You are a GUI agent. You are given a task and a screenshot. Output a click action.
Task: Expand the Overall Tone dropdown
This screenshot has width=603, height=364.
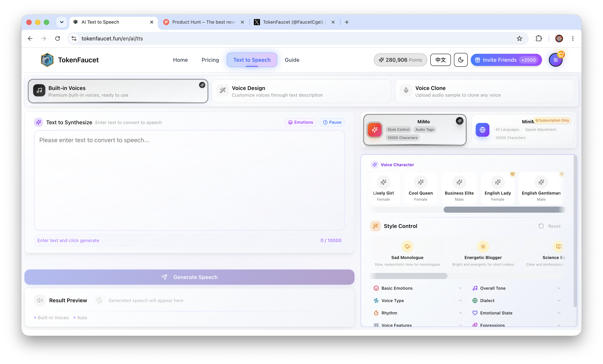pos(516,288)
